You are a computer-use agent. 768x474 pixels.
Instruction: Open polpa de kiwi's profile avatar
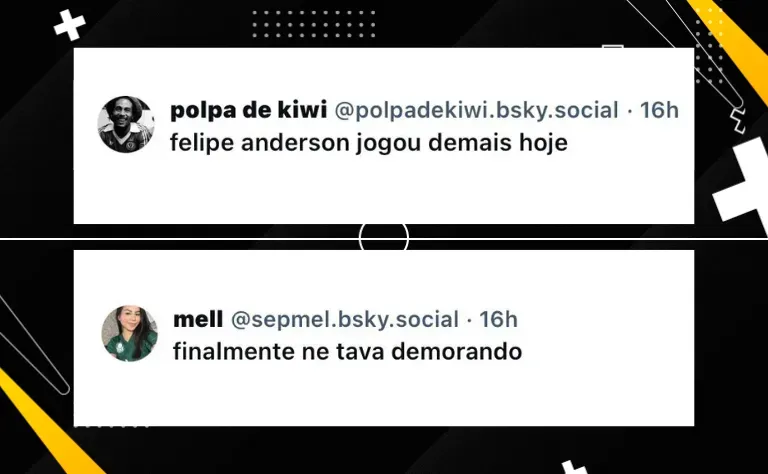(126, 124)
